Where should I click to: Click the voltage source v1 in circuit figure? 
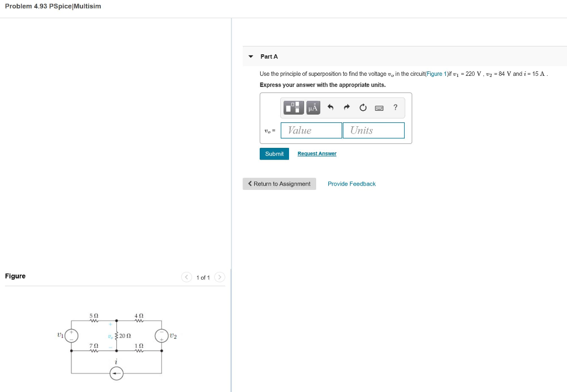pos(71,335)
